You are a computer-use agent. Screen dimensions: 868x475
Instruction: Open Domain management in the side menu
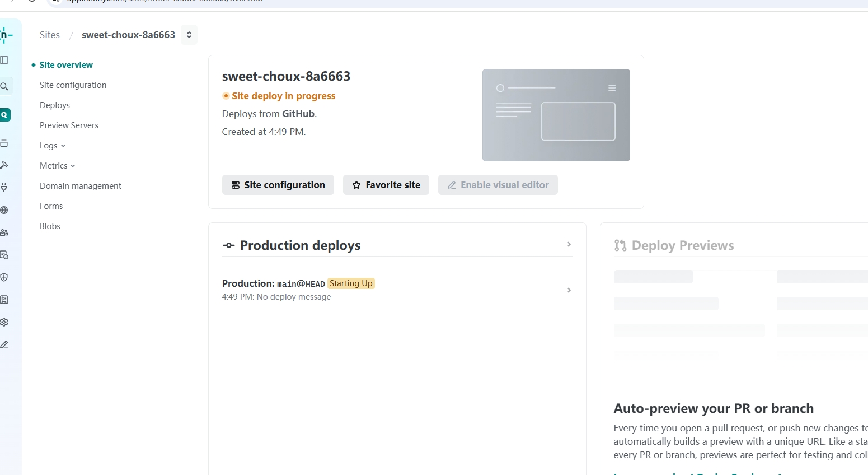pyautogui.click(x=81, y=186)
